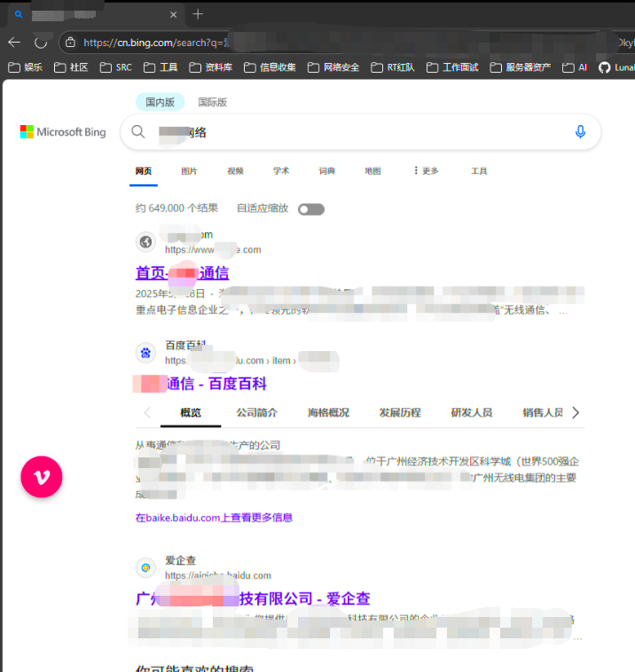Open the 工具 search filter
Screen dimensions: 635x672
tap(479, 171)
